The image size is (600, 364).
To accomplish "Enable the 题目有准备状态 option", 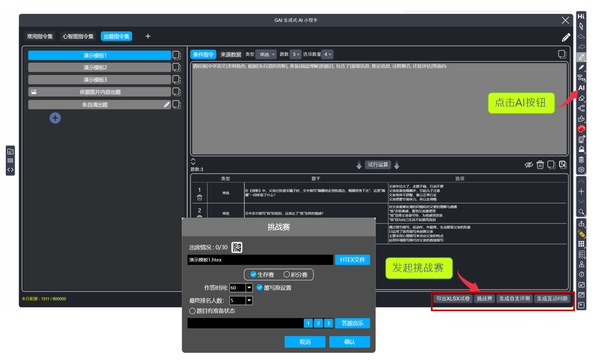I will [x=193, y=311].
